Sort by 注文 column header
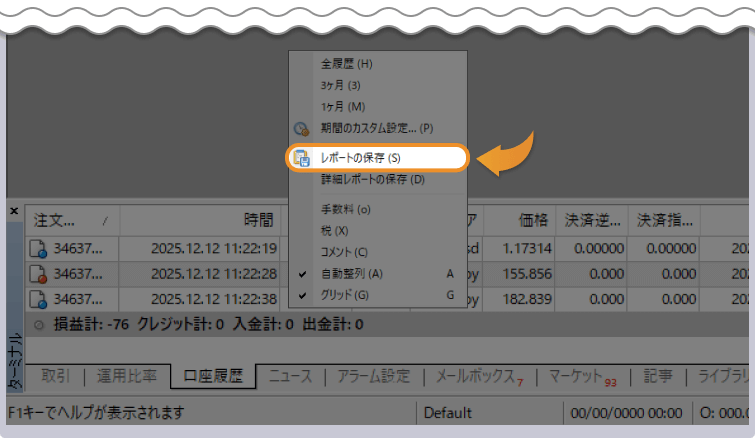Image resolution: width=755 pixels, height=438 pixels. [72, 220]
